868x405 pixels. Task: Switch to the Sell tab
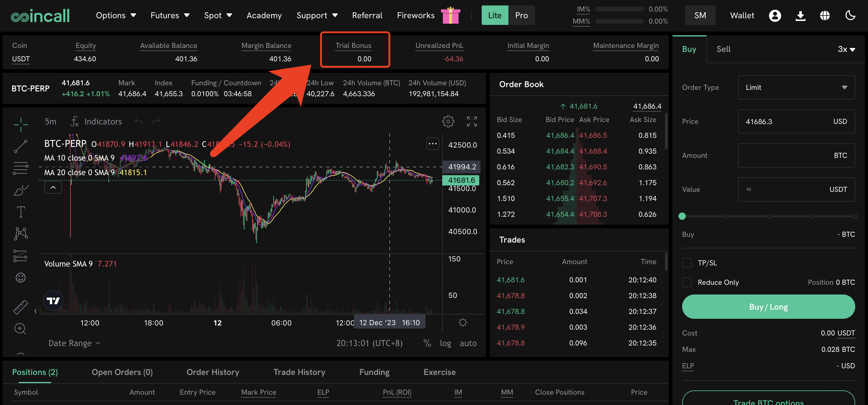click(x=723, y=49)
